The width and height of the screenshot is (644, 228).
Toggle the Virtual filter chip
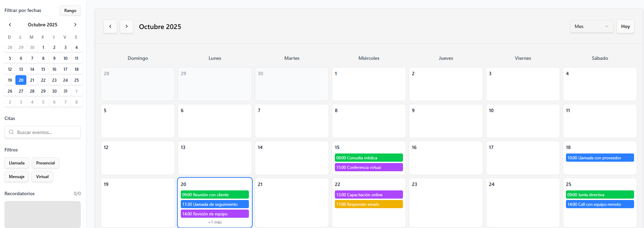[x=42, y=177]
